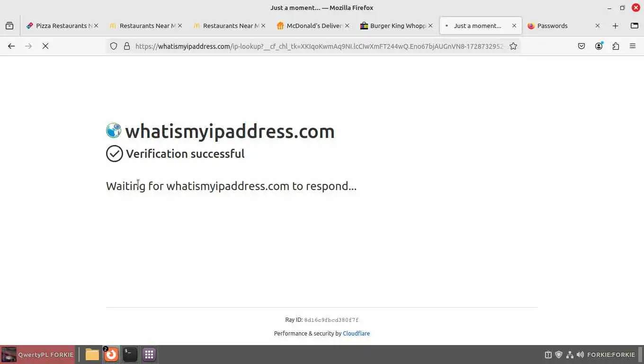Select the 'Just a moment...' tab
The image size is (644, 364).
click(480, 26)
